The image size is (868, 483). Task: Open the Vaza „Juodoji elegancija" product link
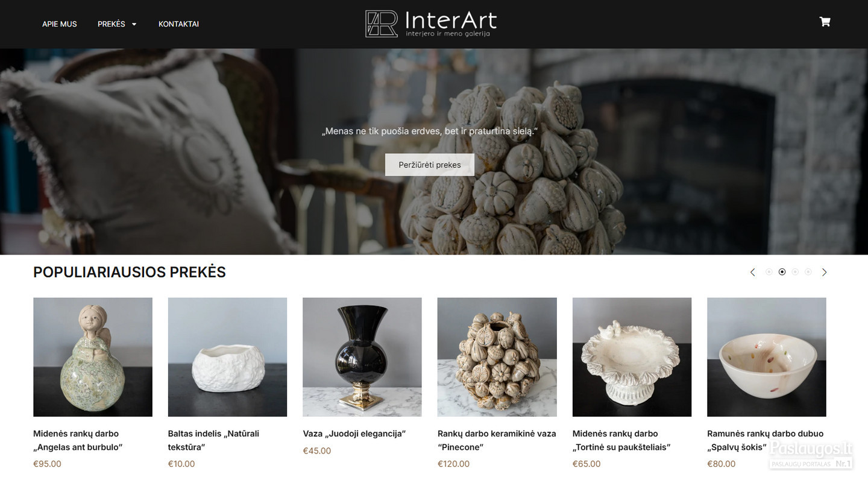point(354,434)
